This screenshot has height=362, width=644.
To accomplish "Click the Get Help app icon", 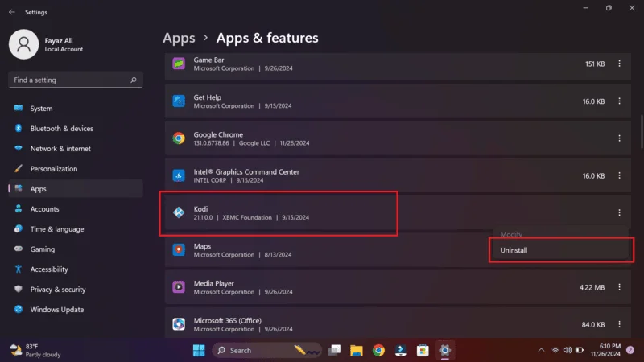I will pos(179,101).
